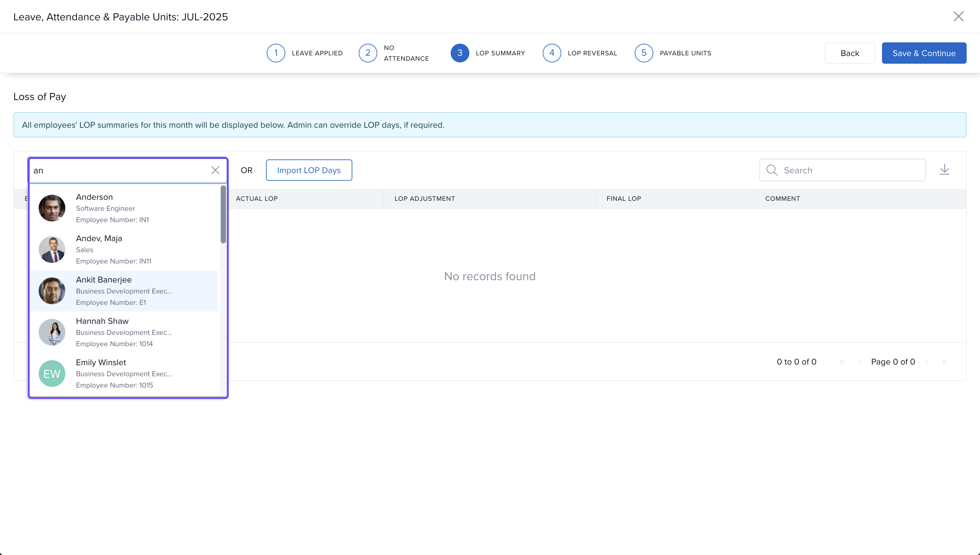Click the download icon beside Search
The height and width of the screenshot is (555, 980).
pos(944,170)
